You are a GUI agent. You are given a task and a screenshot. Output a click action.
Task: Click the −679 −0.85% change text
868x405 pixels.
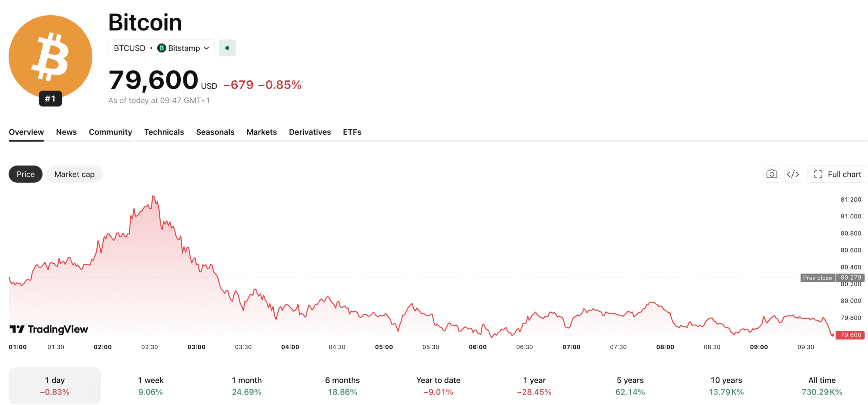tap(262, 85)
